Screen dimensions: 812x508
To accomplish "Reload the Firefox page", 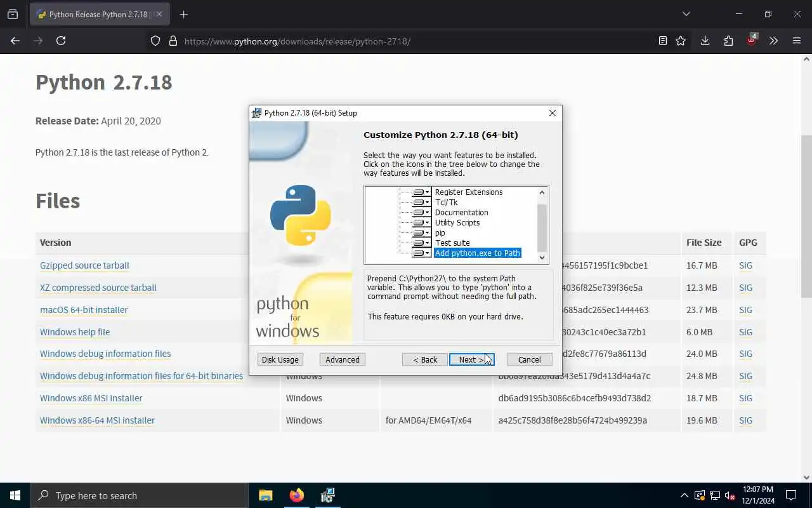I will coord(61,41).
